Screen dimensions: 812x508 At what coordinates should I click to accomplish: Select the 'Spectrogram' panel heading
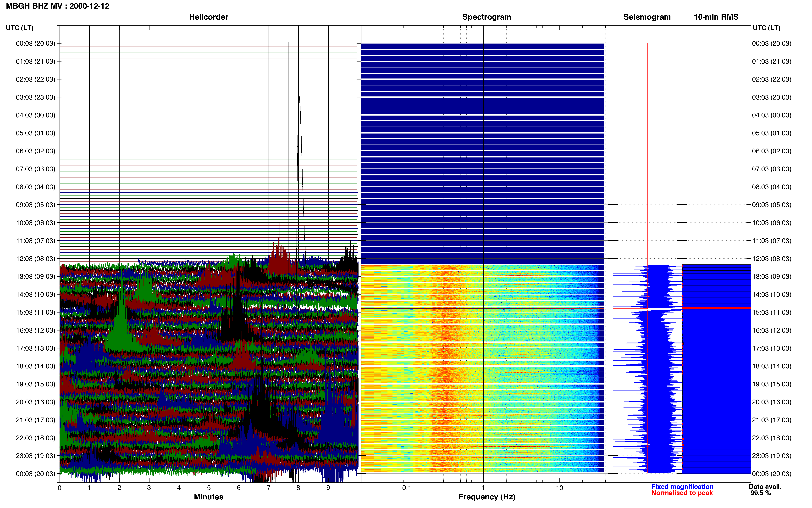487,17
